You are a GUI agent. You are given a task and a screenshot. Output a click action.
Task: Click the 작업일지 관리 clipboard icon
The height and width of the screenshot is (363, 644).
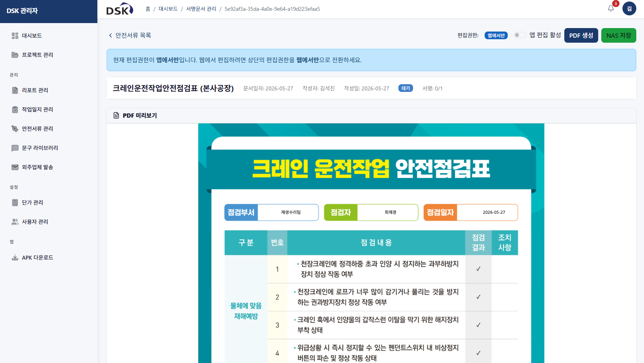[x=15, y=110]
